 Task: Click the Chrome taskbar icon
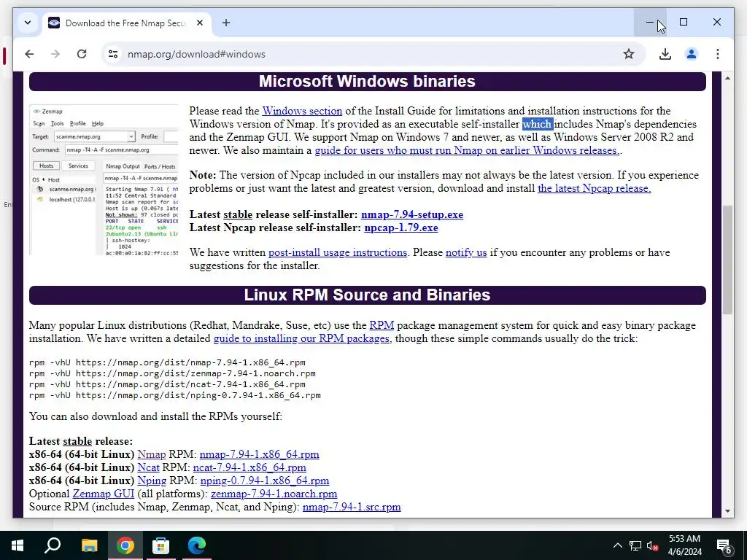[125, 545]
